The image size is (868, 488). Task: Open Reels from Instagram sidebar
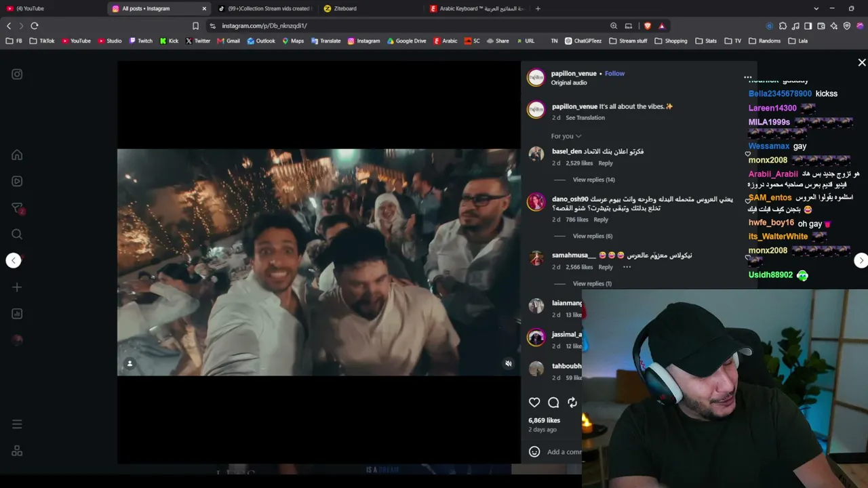(x=17, y=182)
